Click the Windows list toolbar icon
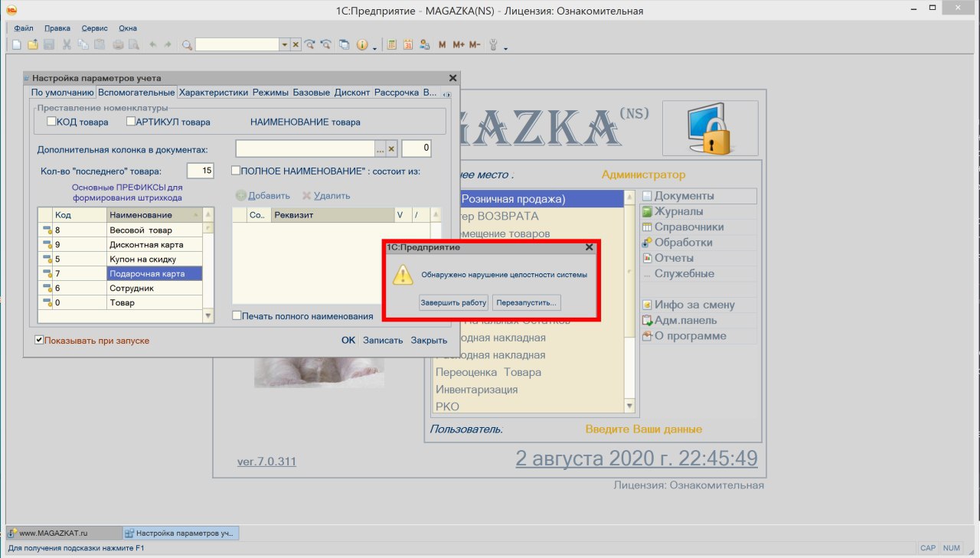 pyautogui.click(x=345, y=45)
